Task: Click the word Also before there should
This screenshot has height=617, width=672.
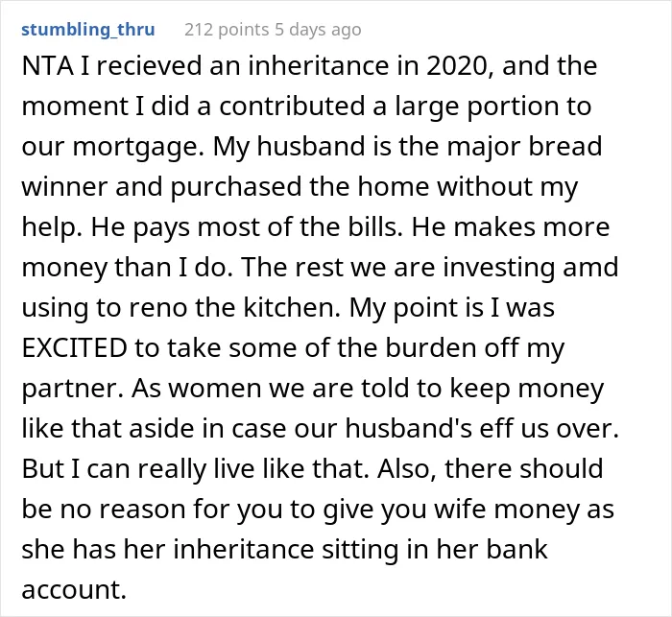Action: (x=407, y=469)
